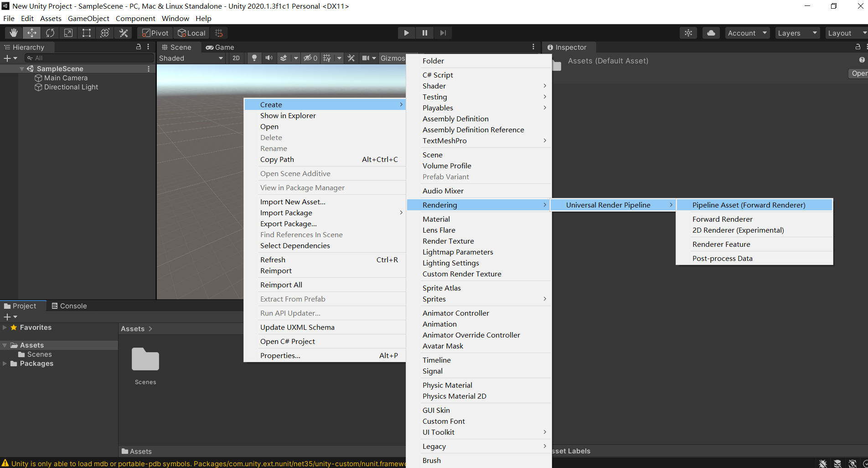
Task: Activate the Hand pan tool
Action: pos(13,32)
